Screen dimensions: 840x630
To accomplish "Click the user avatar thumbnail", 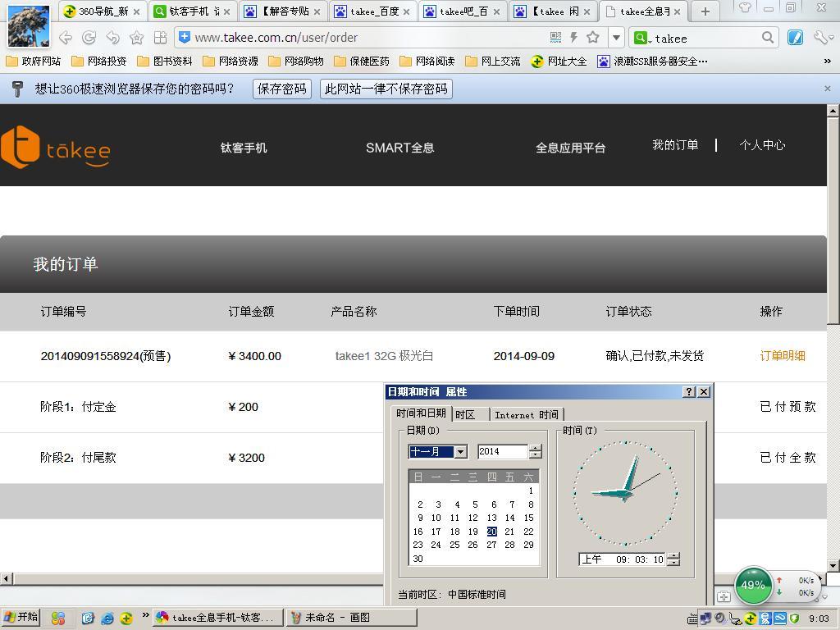I will click(29, 25).
